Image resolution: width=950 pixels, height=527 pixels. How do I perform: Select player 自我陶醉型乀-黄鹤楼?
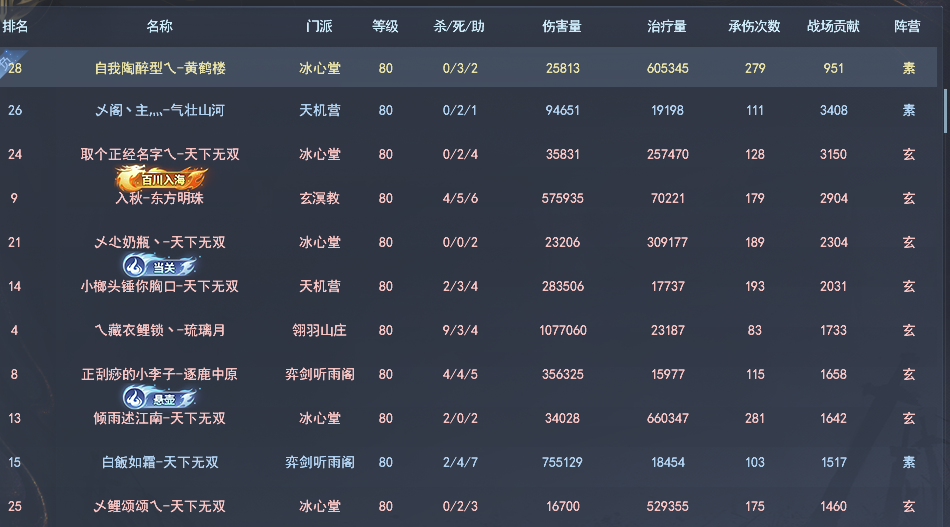(160, 69)
